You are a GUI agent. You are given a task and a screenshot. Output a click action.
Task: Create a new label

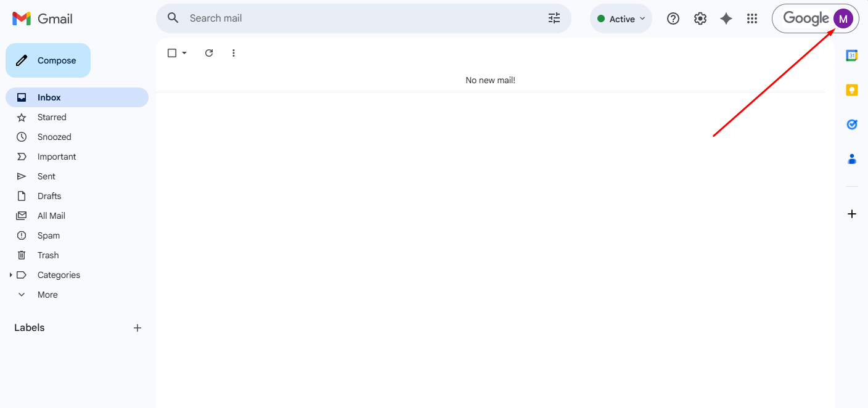137,328
